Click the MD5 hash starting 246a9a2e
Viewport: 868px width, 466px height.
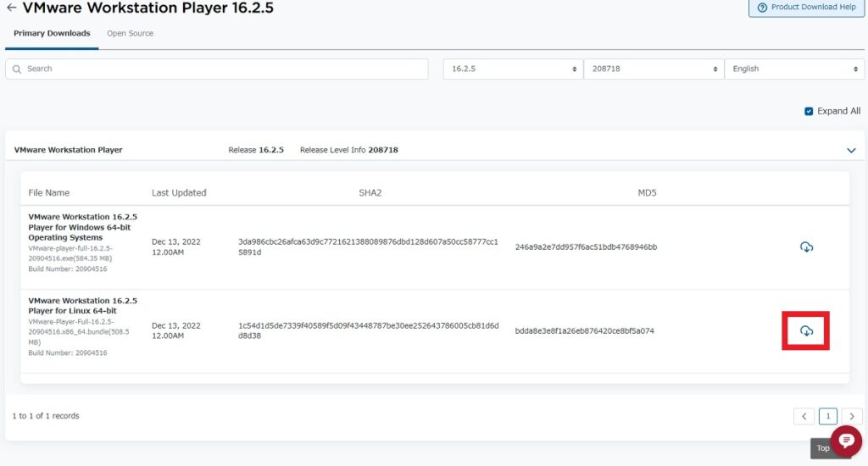[x=587, y=247]
